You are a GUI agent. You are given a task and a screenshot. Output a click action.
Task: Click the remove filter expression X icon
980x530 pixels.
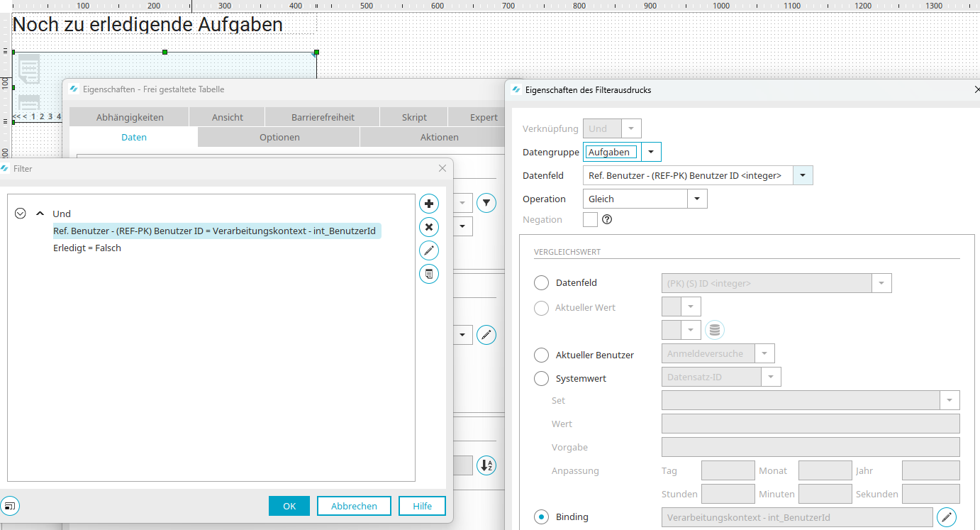click(429, 227)
